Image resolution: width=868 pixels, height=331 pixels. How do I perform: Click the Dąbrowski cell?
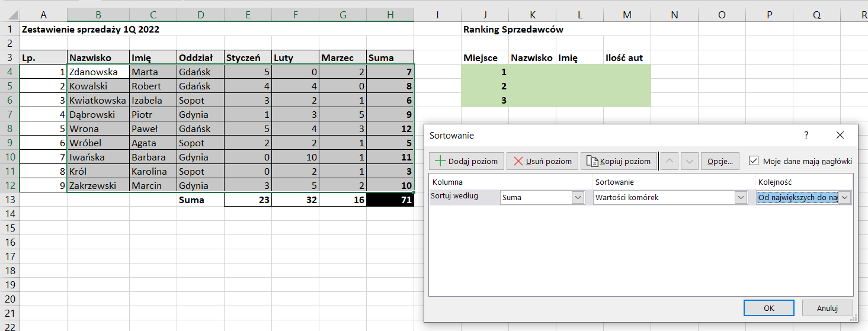coord(98,114)
